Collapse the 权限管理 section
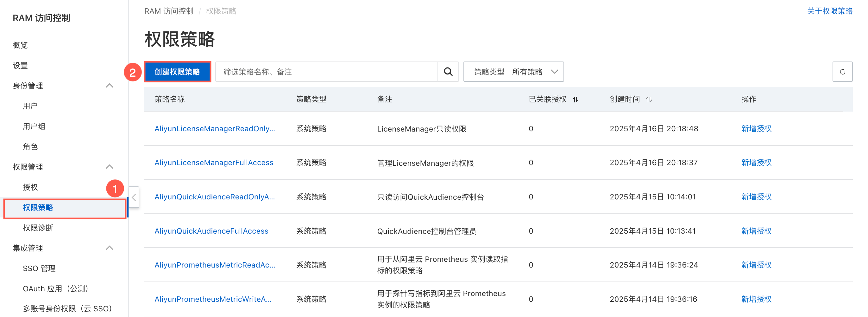The image size is (868, 317). click(109, 166)
